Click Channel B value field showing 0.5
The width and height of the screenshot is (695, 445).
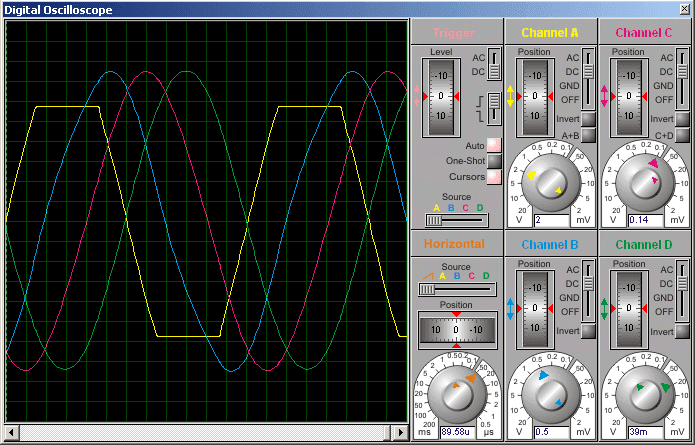552,432
